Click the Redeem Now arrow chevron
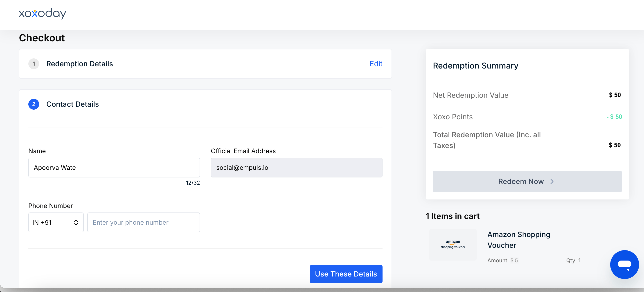Image resolution: width=644 pixels, height=292 pixels. click(x=552, y=181)
